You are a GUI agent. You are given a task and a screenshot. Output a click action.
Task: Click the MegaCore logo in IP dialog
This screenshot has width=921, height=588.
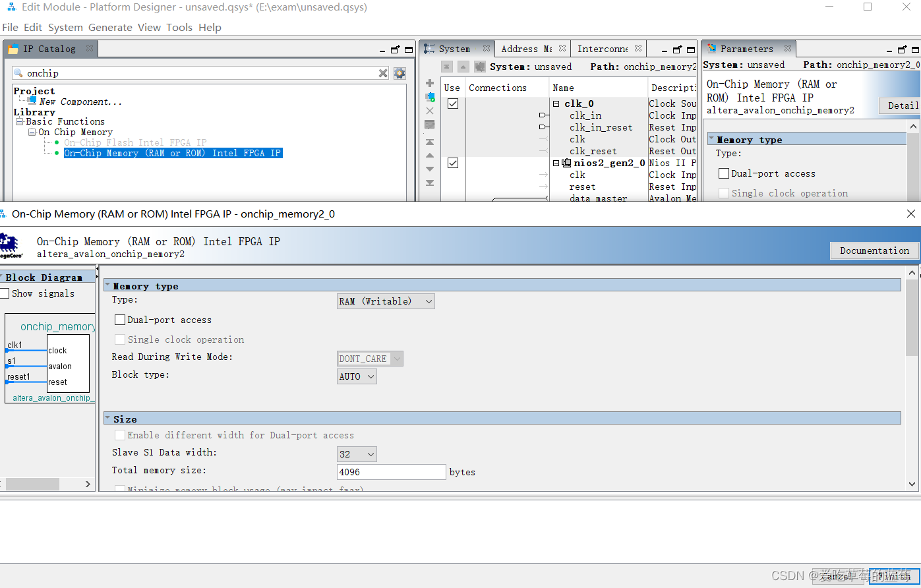coord(11,245)
